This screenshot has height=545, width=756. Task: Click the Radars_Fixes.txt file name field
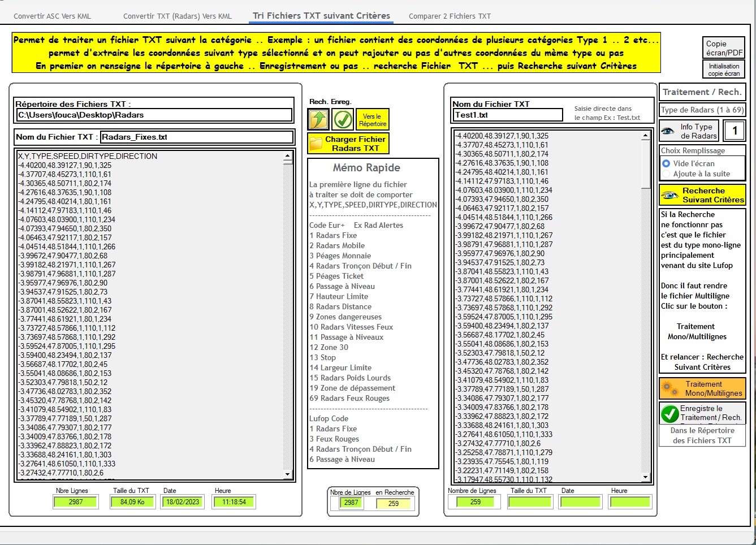[196, 137]
